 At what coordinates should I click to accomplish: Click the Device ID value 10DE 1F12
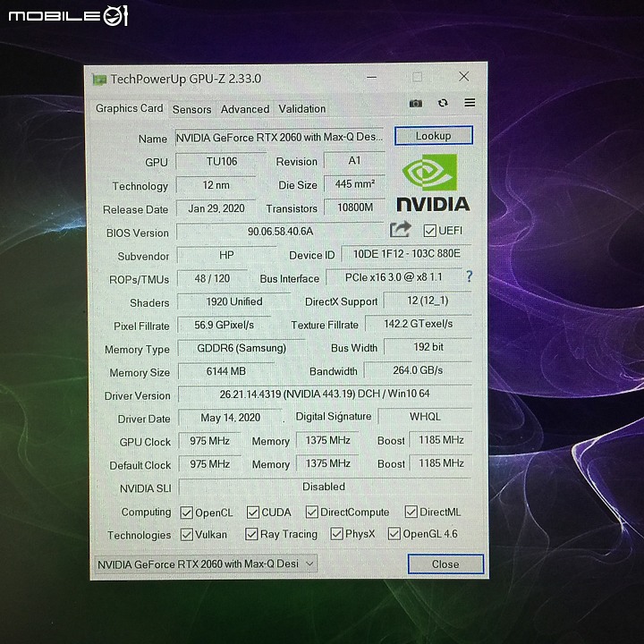click(x=406, y=253)
